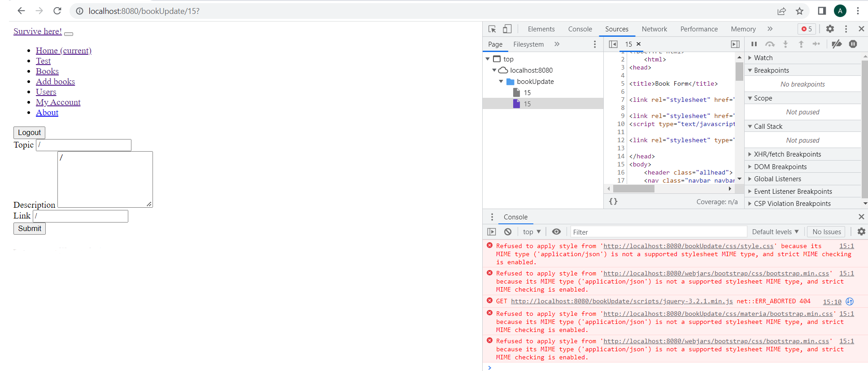
Task: Open the console drawer three-dot menu
Action: (492, 217)
